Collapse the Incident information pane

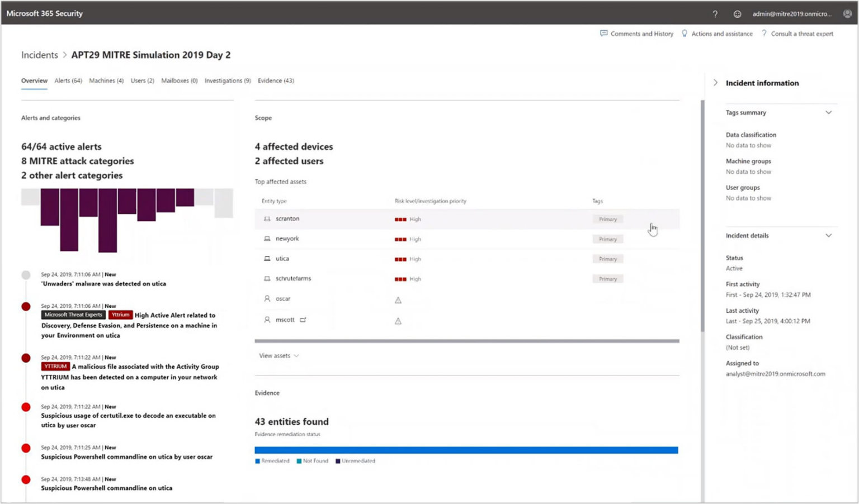[x=715, y=82]
